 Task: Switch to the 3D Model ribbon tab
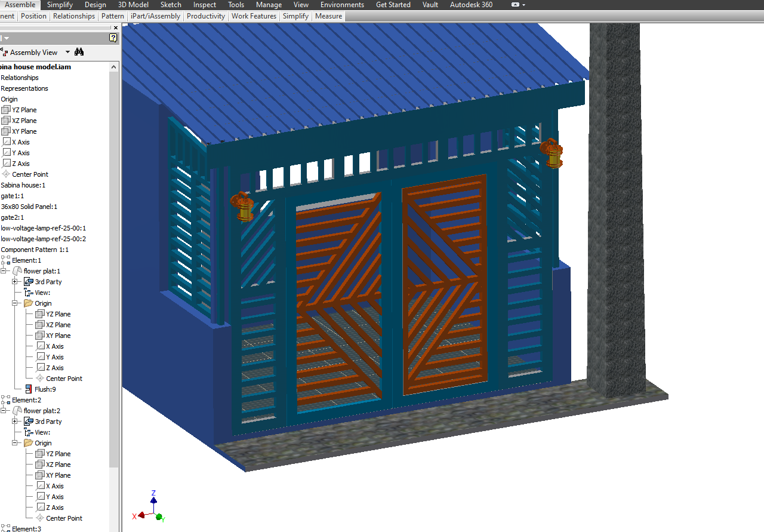pyautogui.click(x=133, y=5)
